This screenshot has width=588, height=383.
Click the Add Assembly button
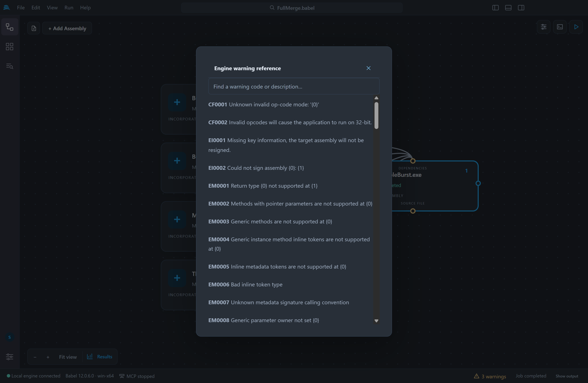click(x=67, y=28)
